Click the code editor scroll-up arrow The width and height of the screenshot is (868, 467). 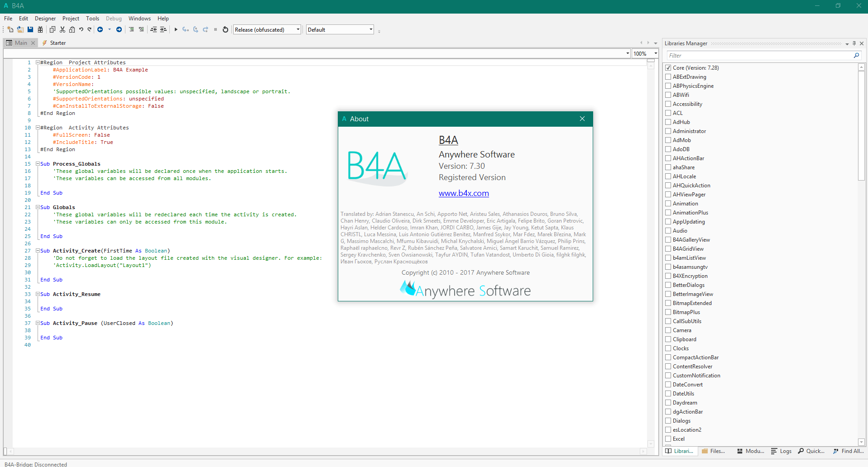651,66
